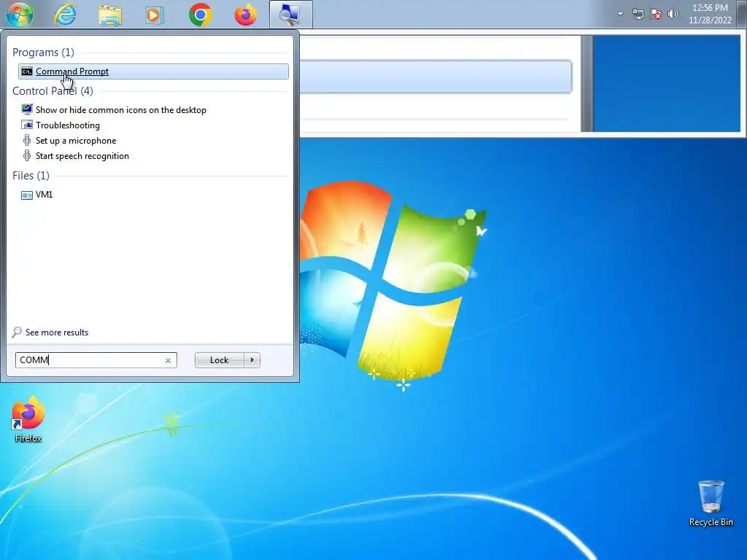Click the icon next to Troubleshooting
This screenshot has height=560, width=747.
pos(27,125)
